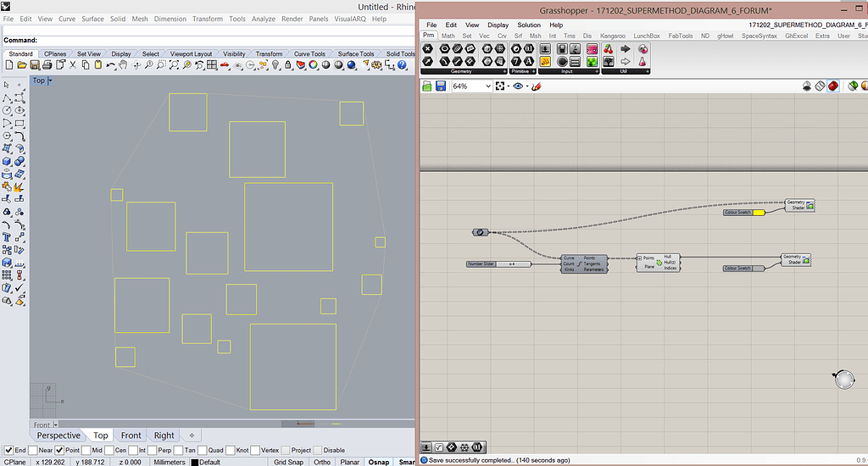Open the Solution menu in Grasshopper

(x=529, y=25)
